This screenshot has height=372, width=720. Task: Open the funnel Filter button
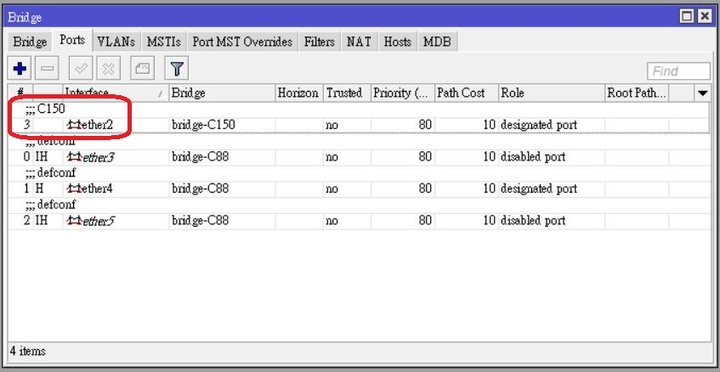click(x=176, y=69)
